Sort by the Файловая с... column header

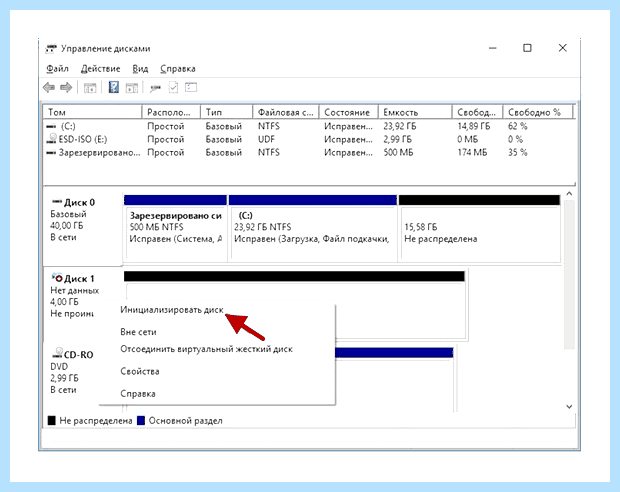[285, 112]
